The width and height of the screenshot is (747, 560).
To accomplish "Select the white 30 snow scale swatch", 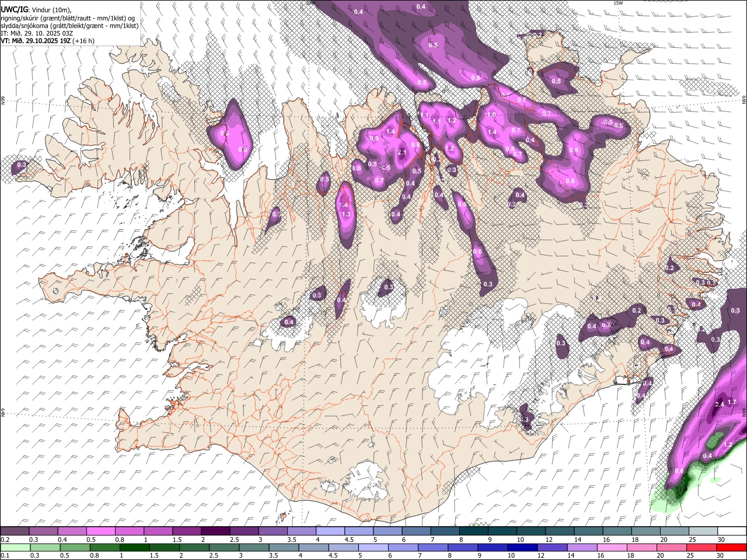I will pyautogui.click(x=732, y=531).
